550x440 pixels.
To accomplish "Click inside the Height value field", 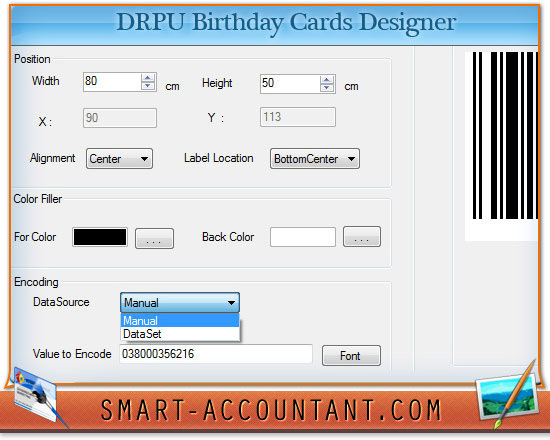I will pyautogui.click(x=290, y=84).
